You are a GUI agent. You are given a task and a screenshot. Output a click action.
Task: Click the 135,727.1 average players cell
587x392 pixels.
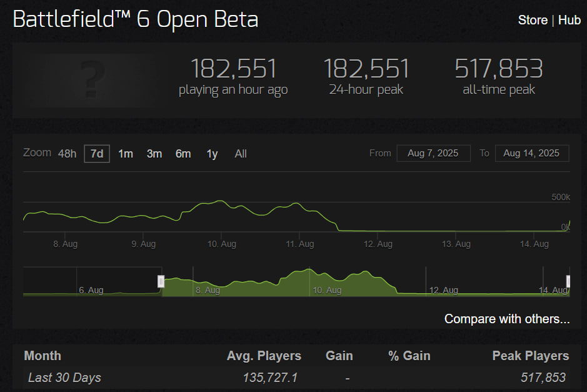click(x=270, y=378)
